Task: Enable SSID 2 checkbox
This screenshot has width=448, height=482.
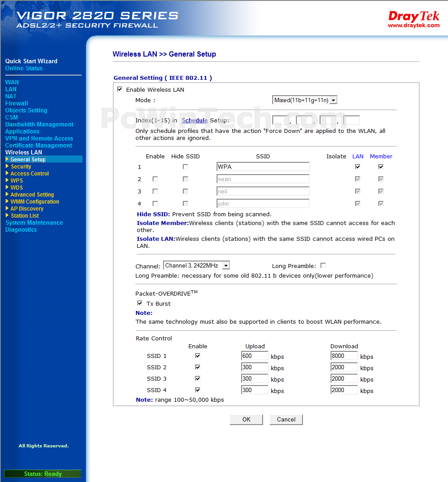Action: pos(155,179)
